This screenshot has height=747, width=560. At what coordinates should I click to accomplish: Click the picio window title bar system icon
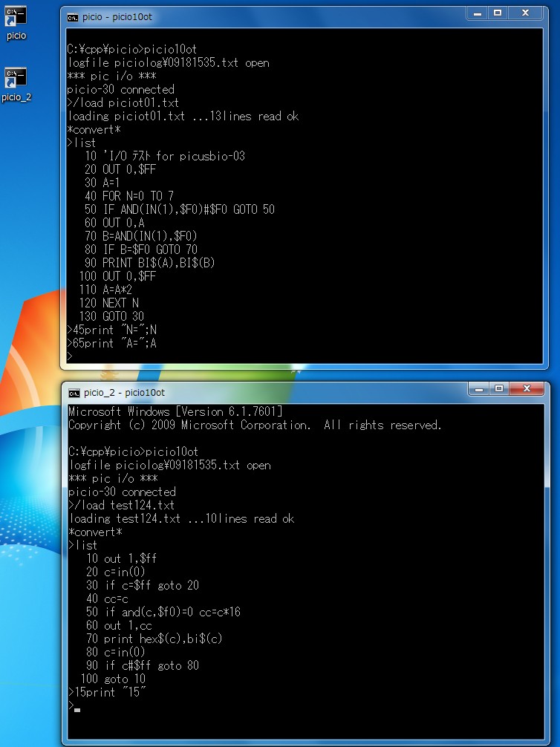click(73, 18)
